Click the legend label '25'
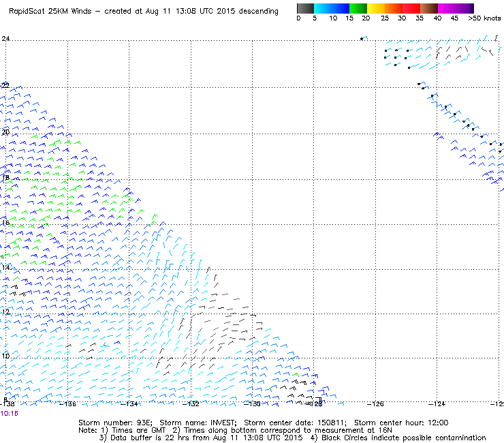 [385, 18]
